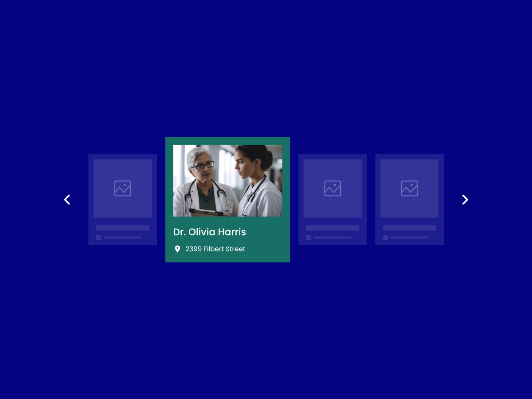Click the 2399 Filbert Street address text

(x=215, y=249)
